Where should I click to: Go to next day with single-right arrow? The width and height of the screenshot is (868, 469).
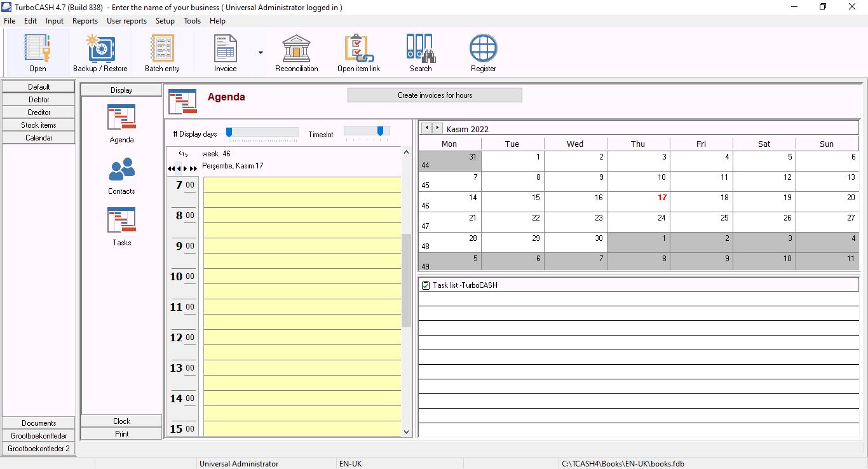tap(186, 168)
